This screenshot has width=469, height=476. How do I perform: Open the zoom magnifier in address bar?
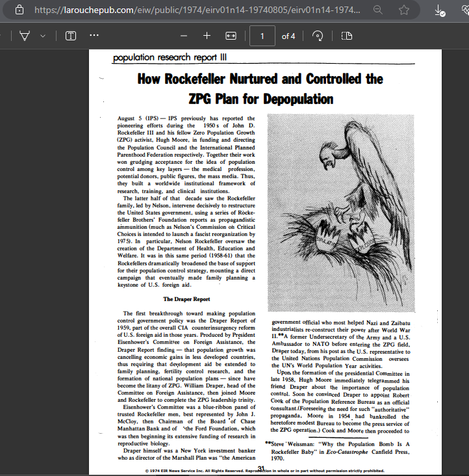378,10
